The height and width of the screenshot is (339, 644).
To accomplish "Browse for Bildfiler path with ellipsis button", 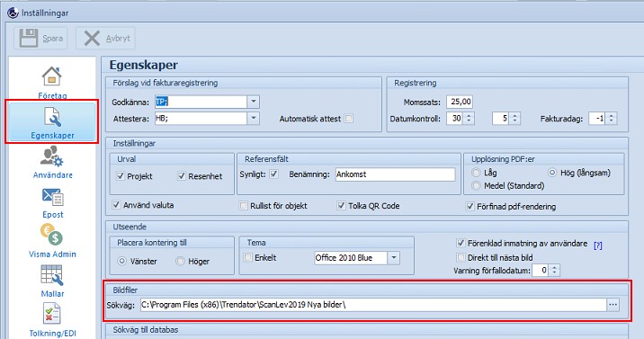I will pyautogui.click(x=613, y=305).
